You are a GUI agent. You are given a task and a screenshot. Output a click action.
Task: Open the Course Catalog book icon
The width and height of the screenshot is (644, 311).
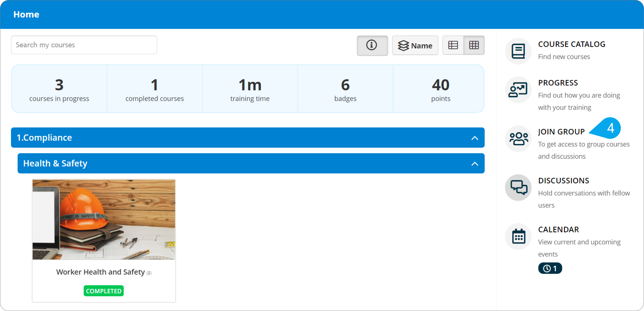[x=518, y=51]
